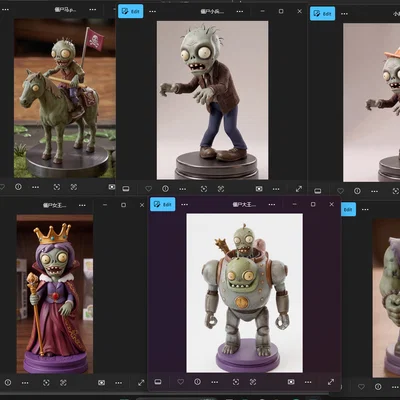The height and width of the screenshot is (400, 400).
Task: Click slideshow icon in the robot zombie window
Action: click(291, 382)
